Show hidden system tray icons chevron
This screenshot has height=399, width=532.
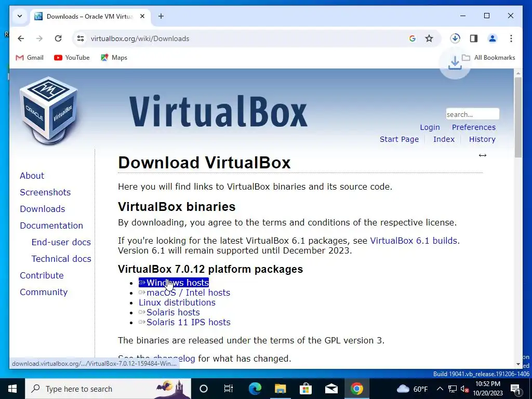[x=440, y=389]
